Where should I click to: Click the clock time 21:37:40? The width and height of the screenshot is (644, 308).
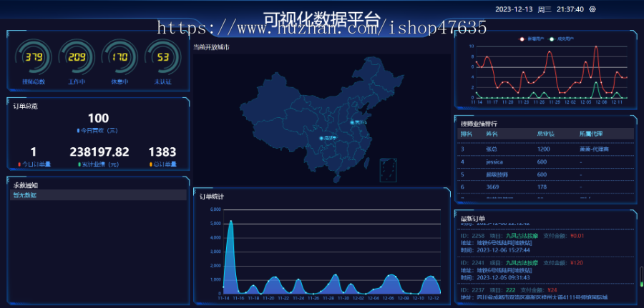[570, 9]
